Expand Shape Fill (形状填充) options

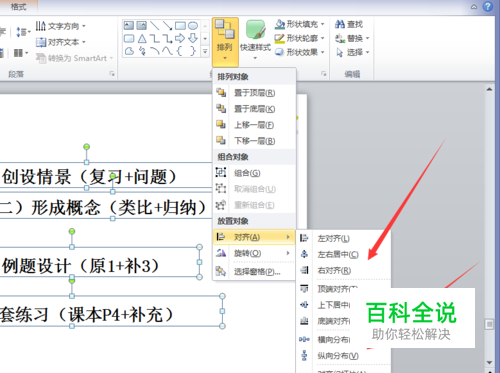pyautogui.click(x=299, y=24)
